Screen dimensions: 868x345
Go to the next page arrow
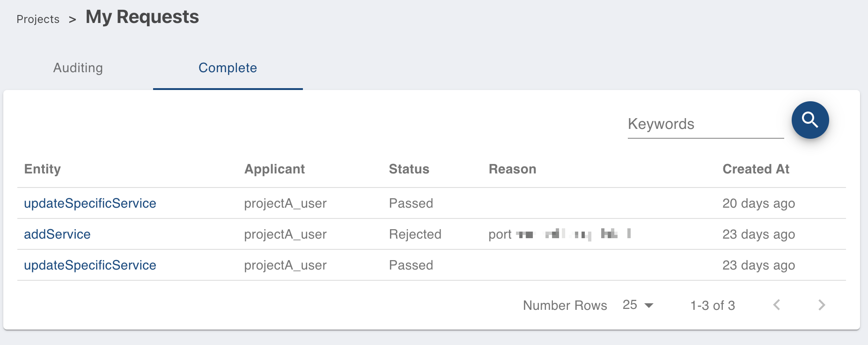(822, 305)
